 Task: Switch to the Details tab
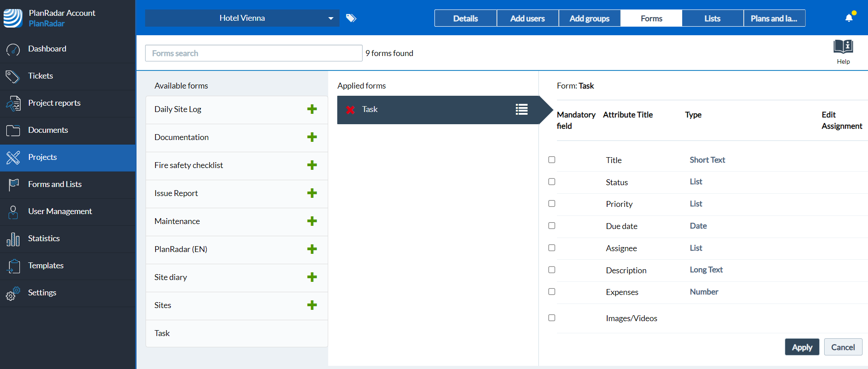(466, 18)
